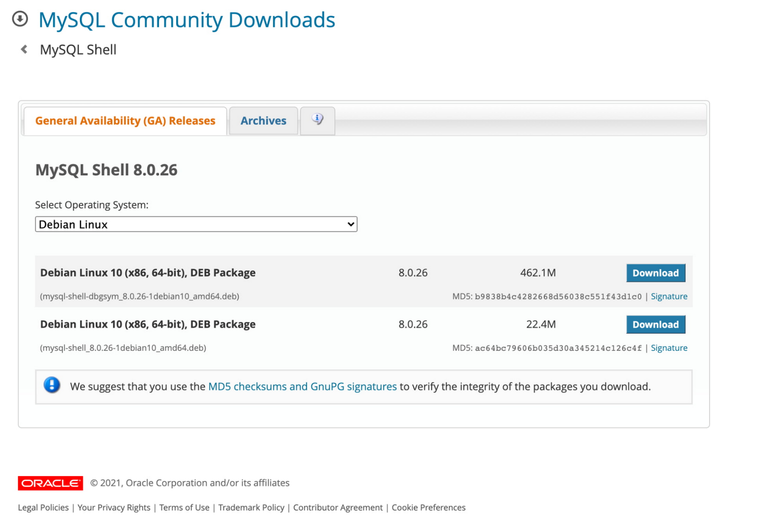
Task: Click the 462.1M file size value
Action: point(538,273)
